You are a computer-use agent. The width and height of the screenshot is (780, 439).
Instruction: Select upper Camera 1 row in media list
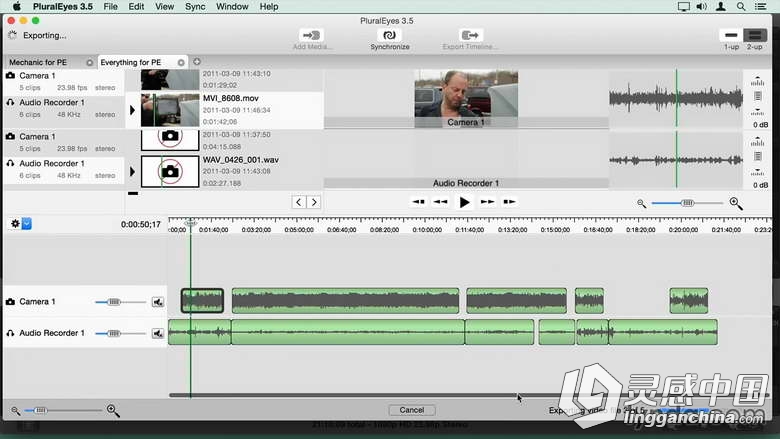pos(64,82)
